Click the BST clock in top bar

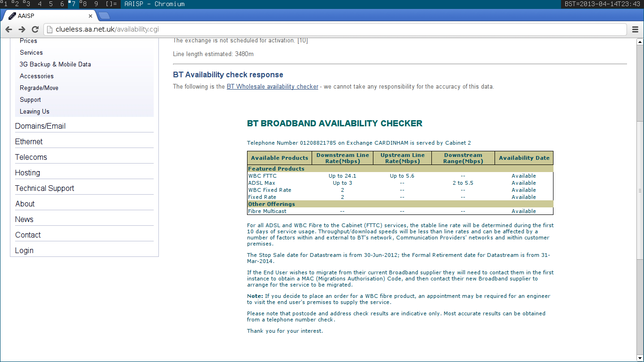[x=603, y=4]
